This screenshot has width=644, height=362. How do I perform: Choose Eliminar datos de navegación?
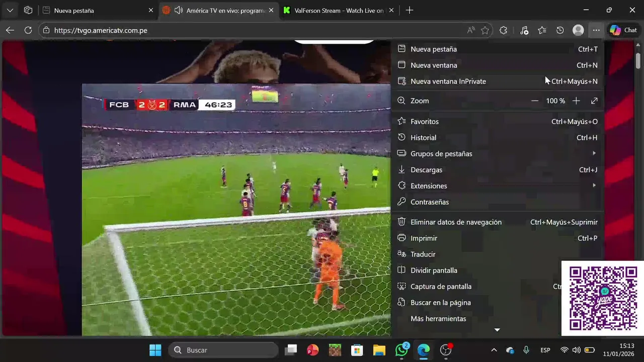[x=498, y=222]
